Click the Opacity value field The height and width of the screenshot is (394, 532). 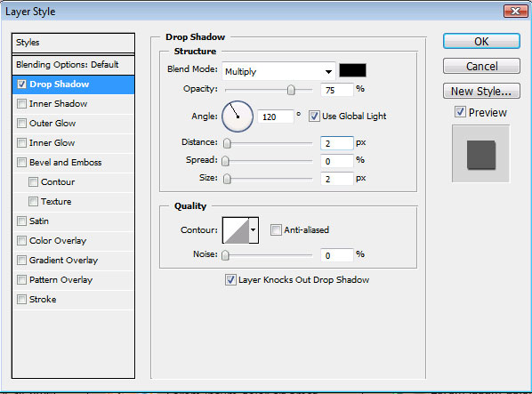click(x=336, y=90)
